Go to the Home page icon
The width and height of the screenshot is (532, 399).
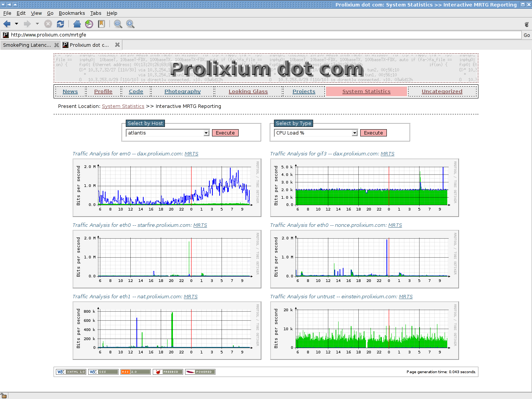[x=77, y=24]
